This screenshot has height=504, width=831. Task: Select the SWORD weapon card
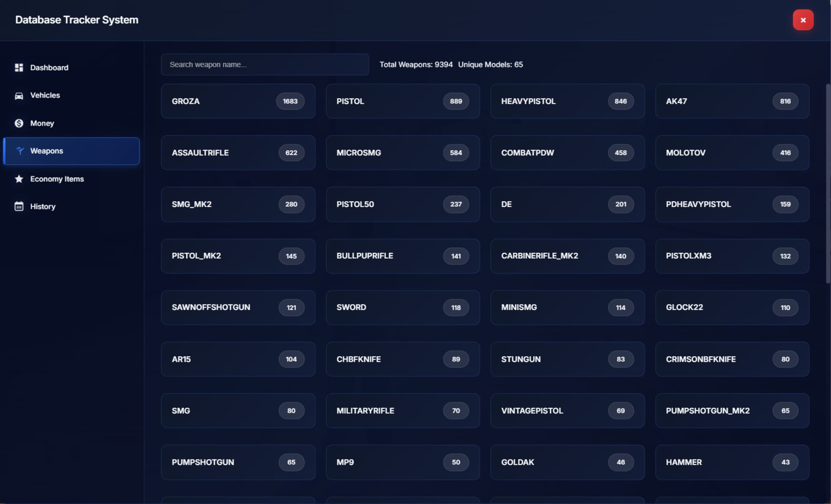[x=403, y=308]
